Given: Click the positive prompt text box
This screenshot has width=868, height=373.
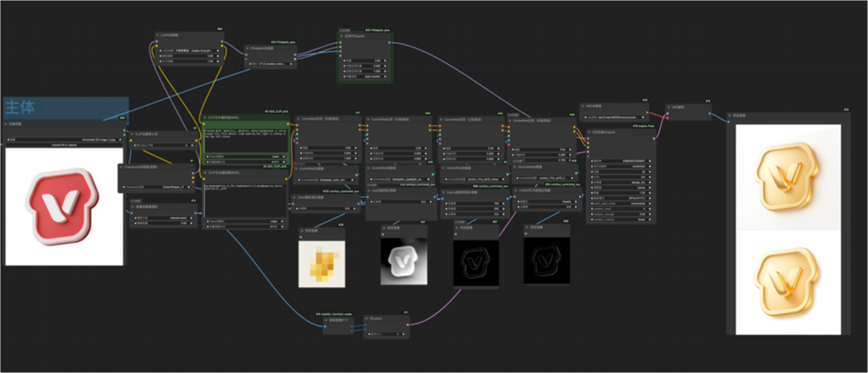Looking at the screenshot, I should pyautogui.click(x=246, y=141).
